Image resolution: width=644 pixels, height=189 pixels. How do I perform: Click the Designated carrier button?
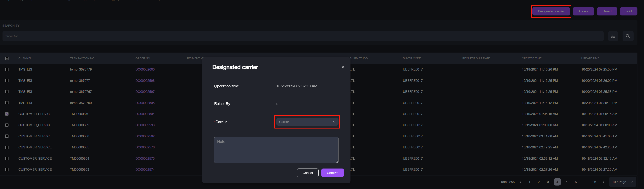point(551,11)
